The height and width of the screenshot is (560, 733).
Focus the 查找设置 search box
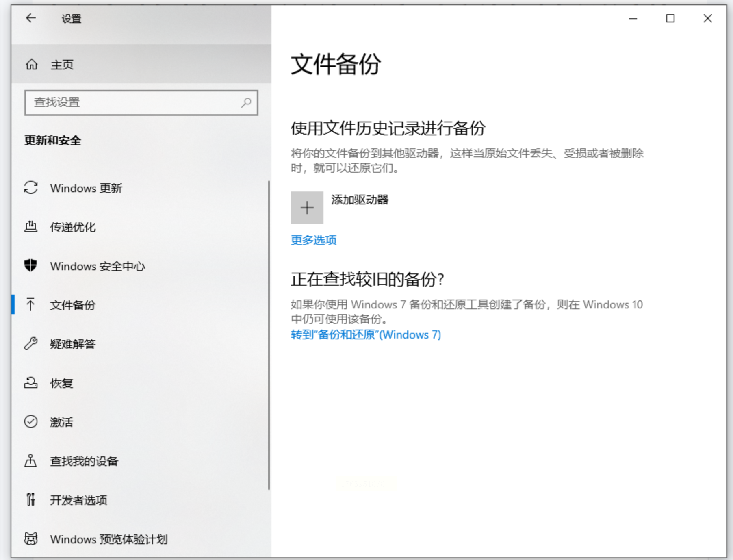pyautogui.click(x=141, y=102)
